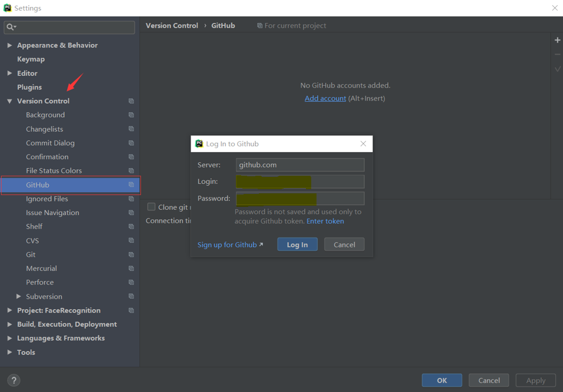Expand Appearance & Behavior section
563x392 pixels.
click(x=9, y=45)
